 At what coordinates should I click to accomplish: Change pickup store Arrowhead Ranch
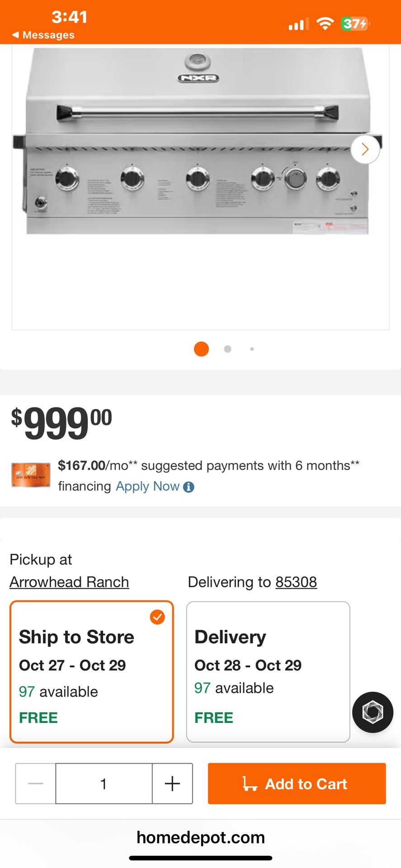click(69, 582)
